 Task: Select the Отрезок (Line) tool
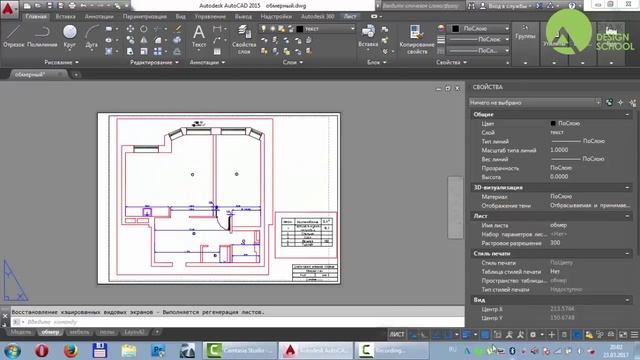point(13,36)
